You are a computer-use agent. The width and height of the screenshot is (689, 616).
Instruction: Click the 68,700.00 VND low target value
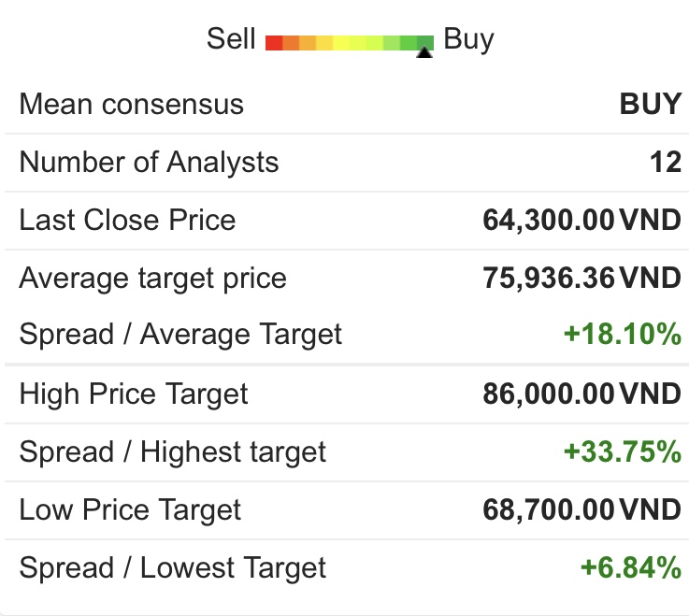(581, 509)
